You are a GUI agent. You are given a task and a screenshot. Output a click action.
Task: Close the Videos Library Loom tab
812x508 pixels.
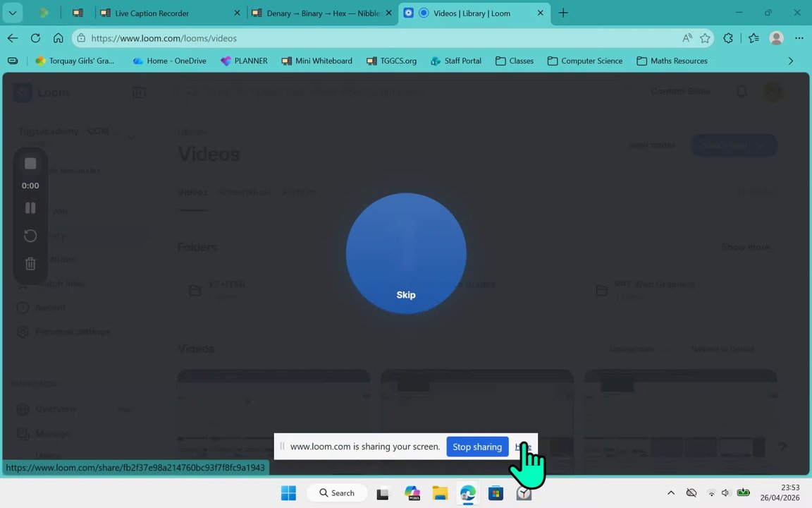540,13
